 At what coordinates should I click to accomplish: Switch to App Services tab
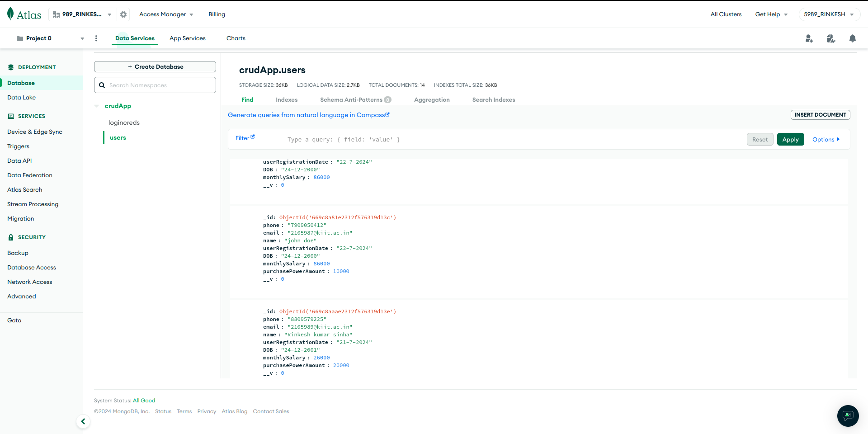click(x=188, y=38)
